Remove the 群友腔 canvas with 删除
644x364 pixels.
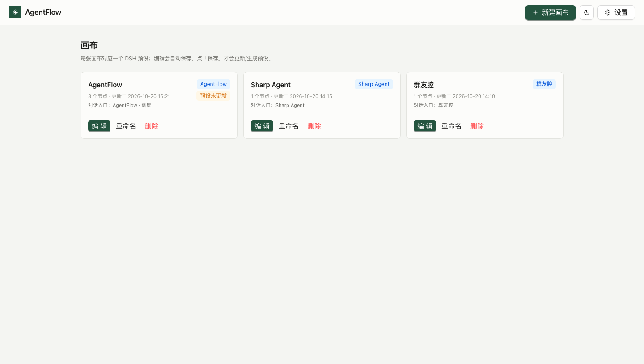(x=477, y=126)
